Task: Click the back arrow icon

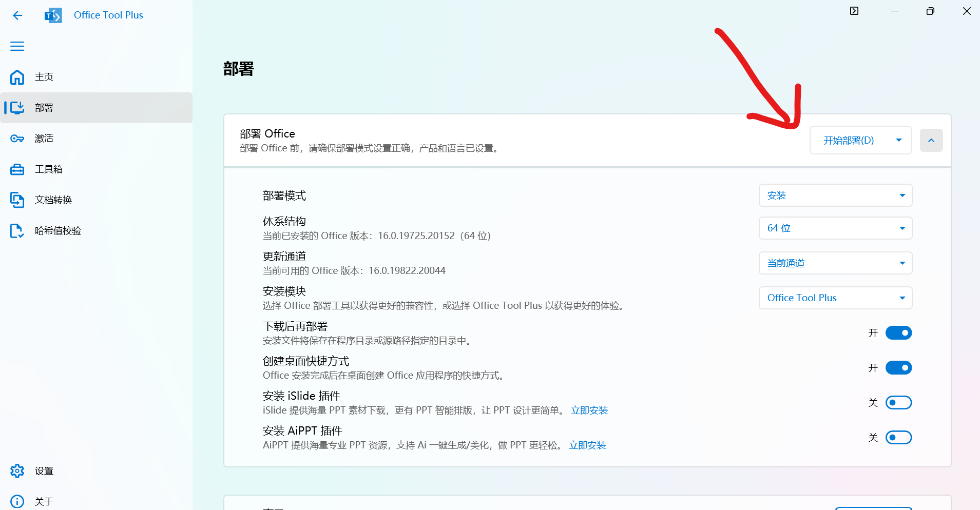Action: 17,15
